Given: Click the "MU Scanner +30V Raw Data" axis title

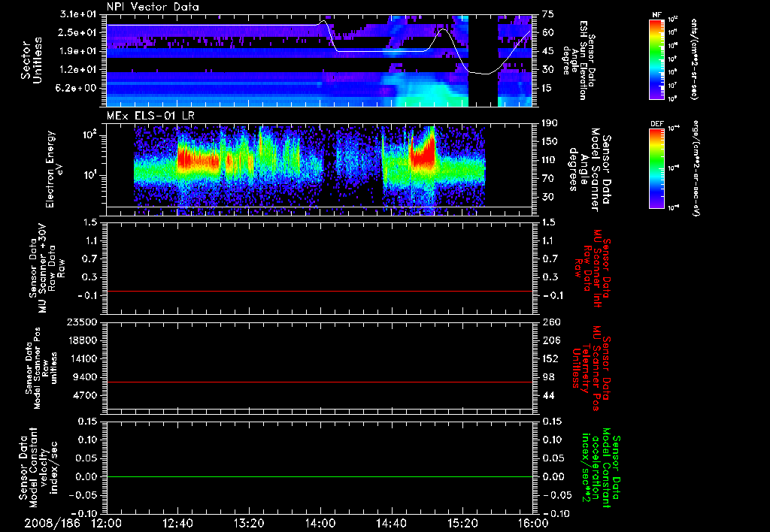Looking at the screenshot, I should (46, 268).
